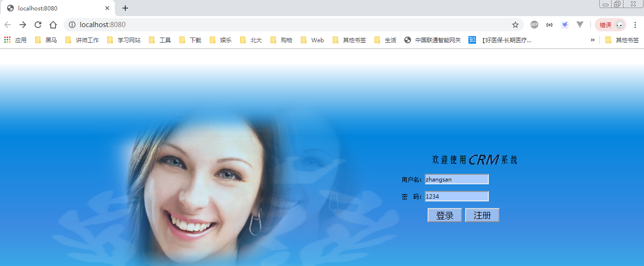Open the 中国联通智能网关 bookmark
Image resolution: width=644 pixels, height=266 pixels.
(432, 40)
